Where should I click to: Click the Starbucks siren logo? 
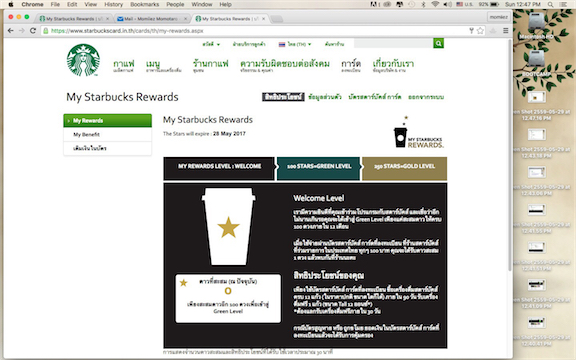(x=83, y=60)
